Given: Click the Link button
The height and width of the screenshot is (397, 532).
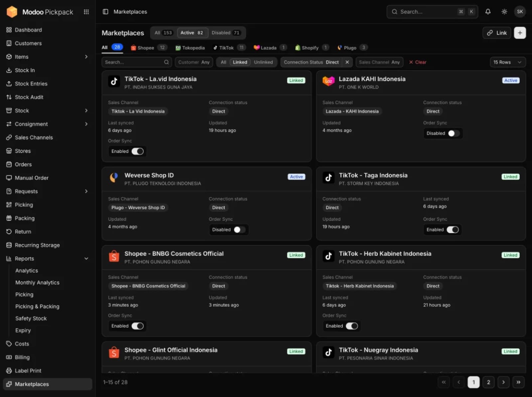Looking at the screenshot, I should pyautogui.click(x=497, y=33).
